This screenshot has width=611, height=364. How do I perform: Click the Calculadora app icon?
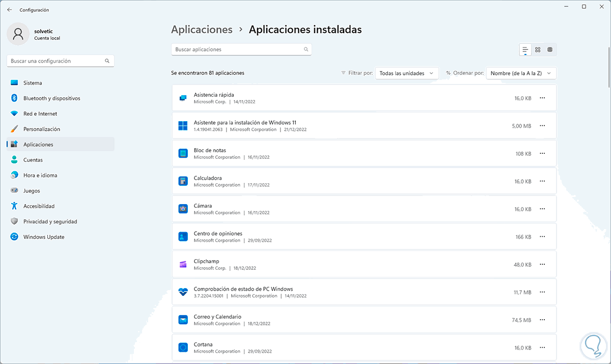click(183, 181)
